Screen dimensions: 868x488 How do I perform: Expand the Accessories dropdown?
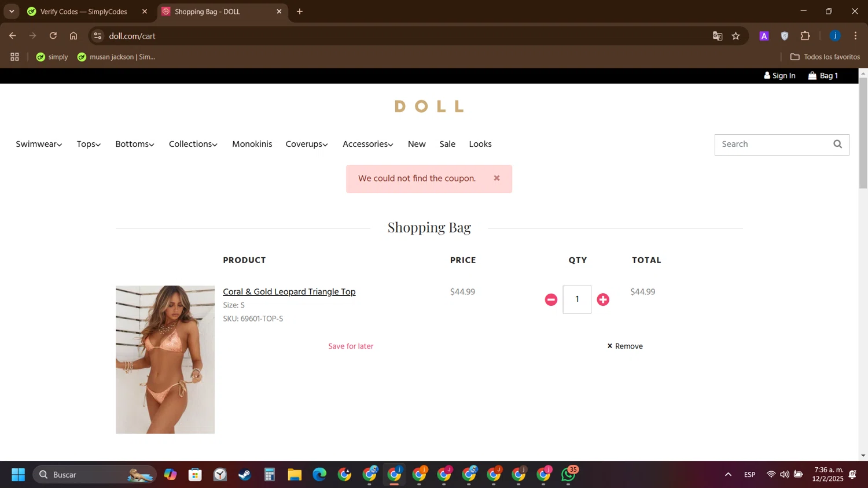click(368, 144)
